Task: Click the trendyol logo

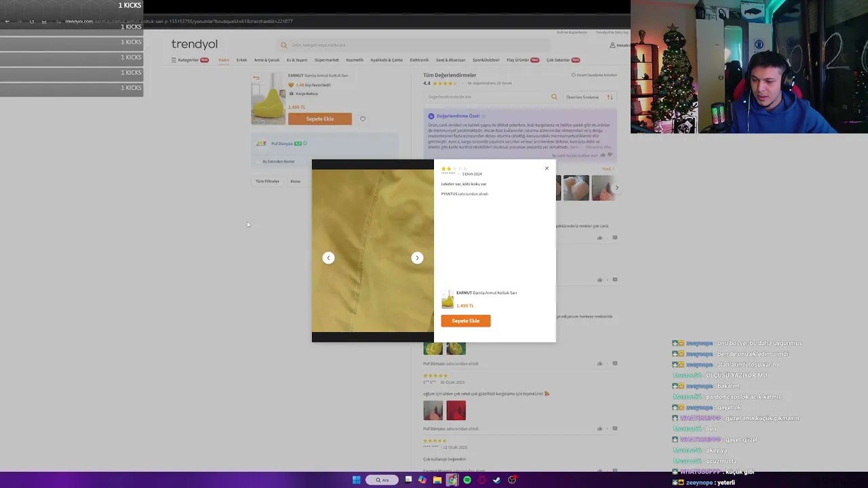Action: (195, 44)
